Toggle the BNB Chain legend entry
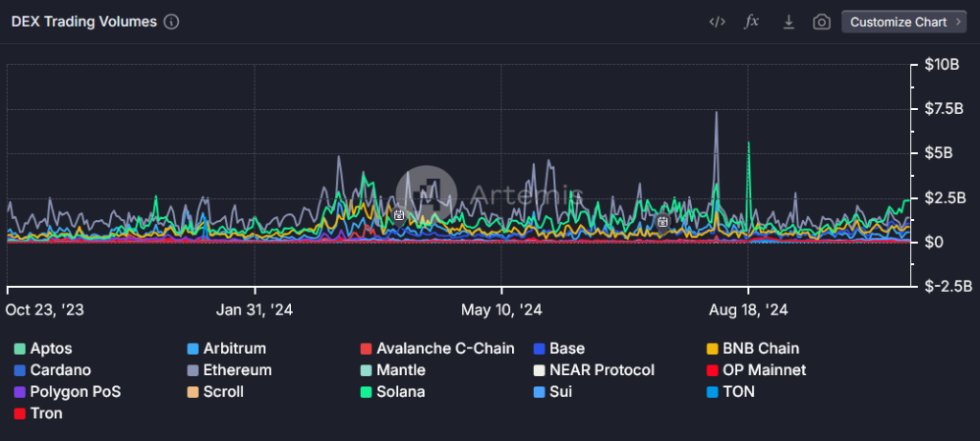This screenshot has width=980, height=441. click(x=752, y=348)
